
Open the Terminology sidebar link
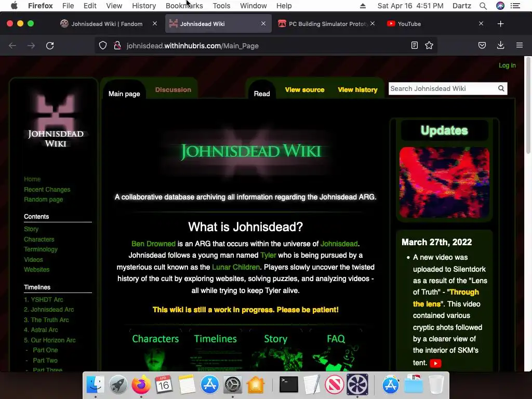click(x=41, y=249)
